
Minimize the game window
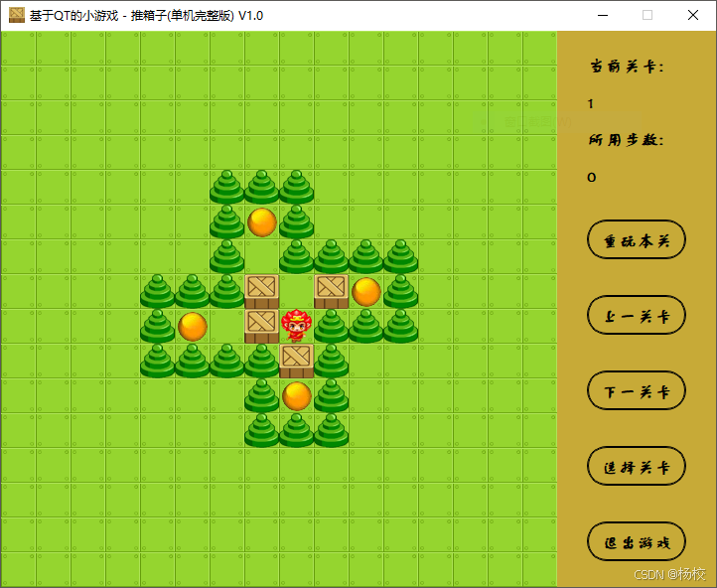(x=603, y=15)
